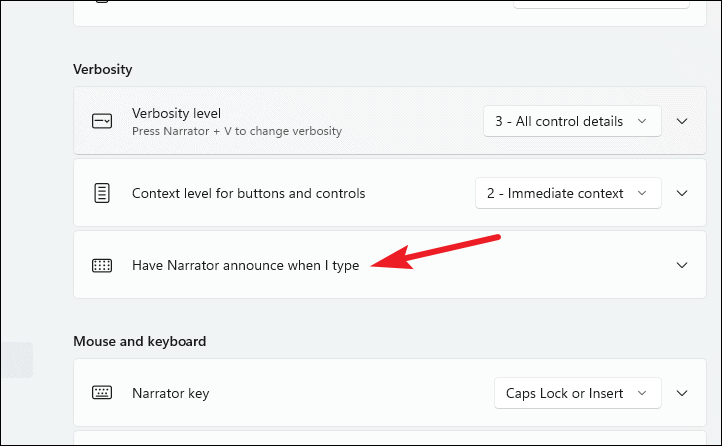Select the highlighted sidebar item at left edge
Screen dimensions: 722x446
[17, 360]
